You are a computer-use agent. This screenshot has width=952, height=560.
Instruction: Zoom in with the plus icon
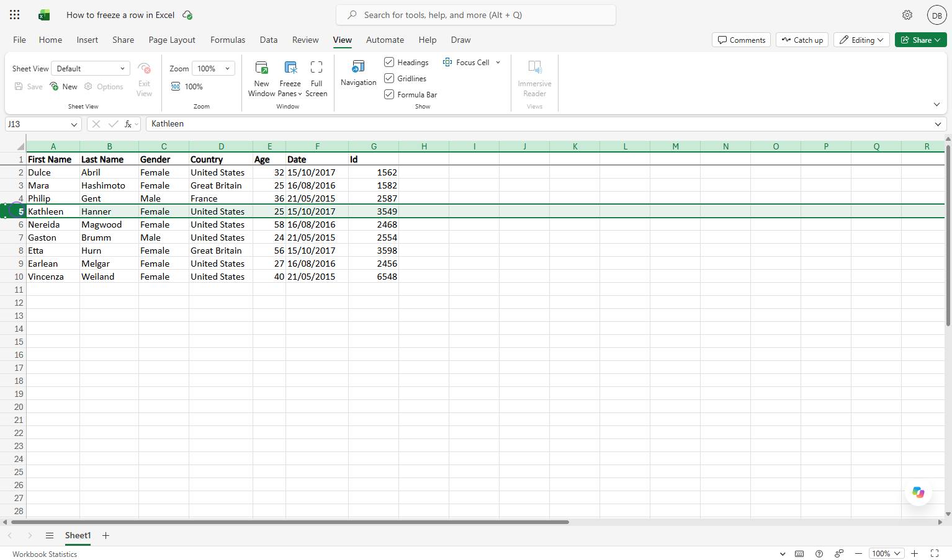click(914, 554)
